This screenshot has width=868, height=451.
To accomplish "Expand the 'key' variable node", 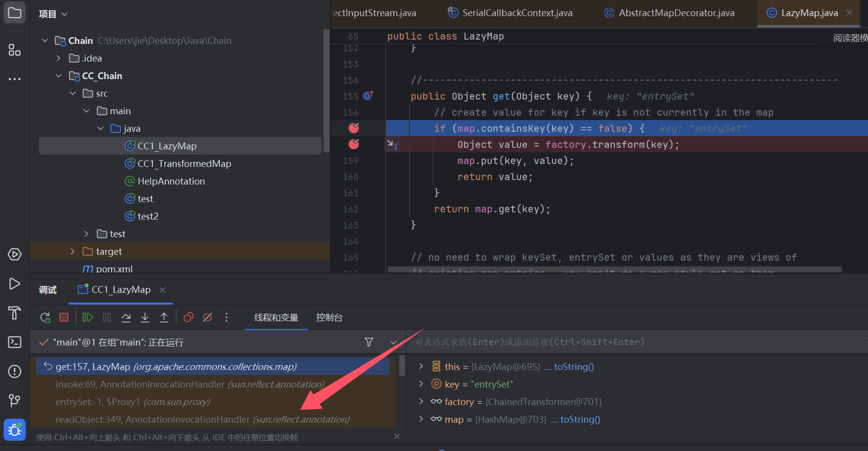I will tap(421, 384).
